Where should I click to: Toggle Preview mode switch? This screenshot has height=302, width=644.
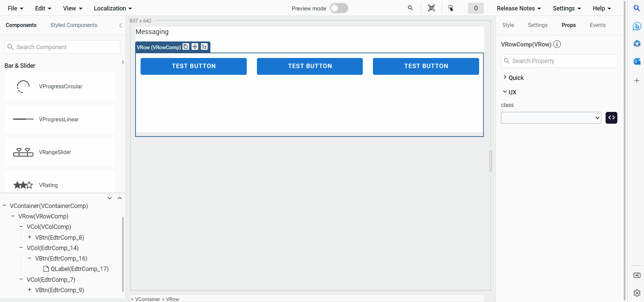pos(339,8)
